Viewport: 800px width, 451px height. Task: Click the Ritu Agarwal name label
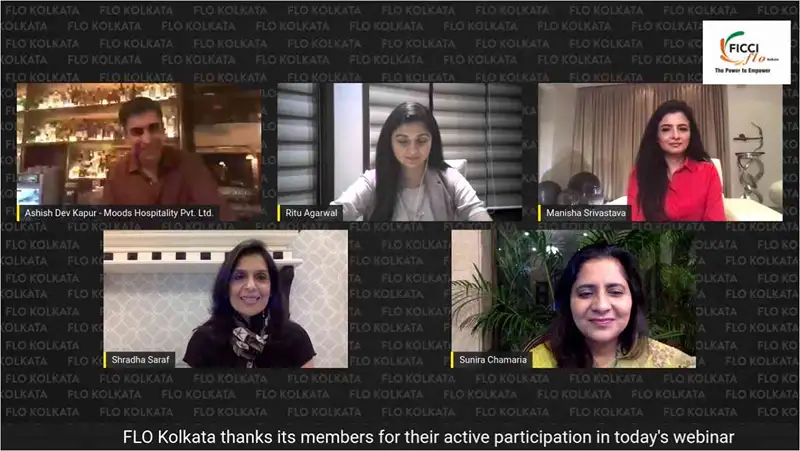[x=311, y=213]
